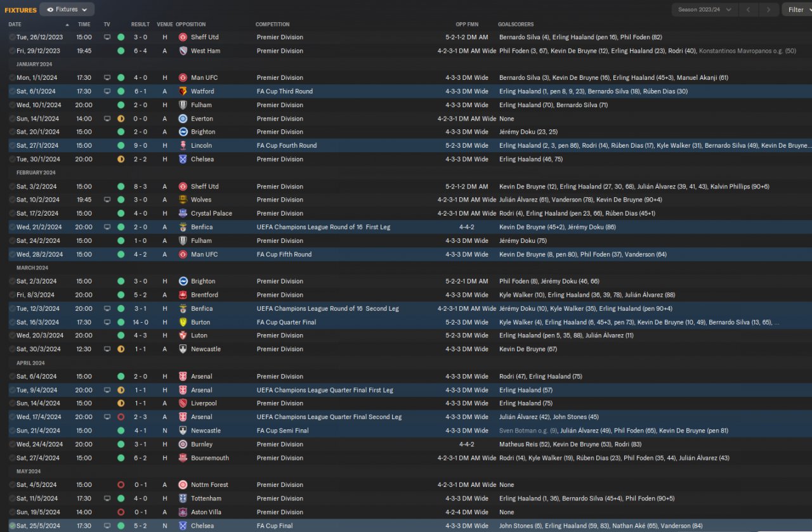Click the 4-2-4 DM Wide formation text
Viewport: 812px width, 532px height.
[467, 512]
